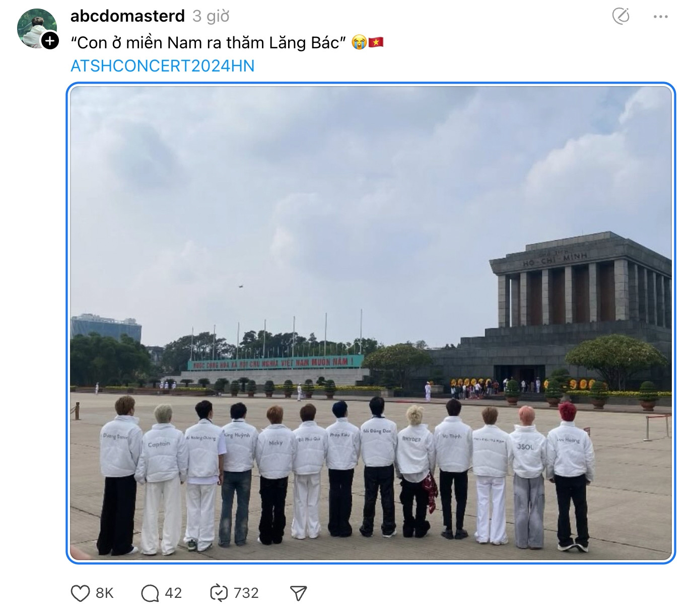Click the red banner sign in the photo
The image size is (692, 616).
(275, 363)
